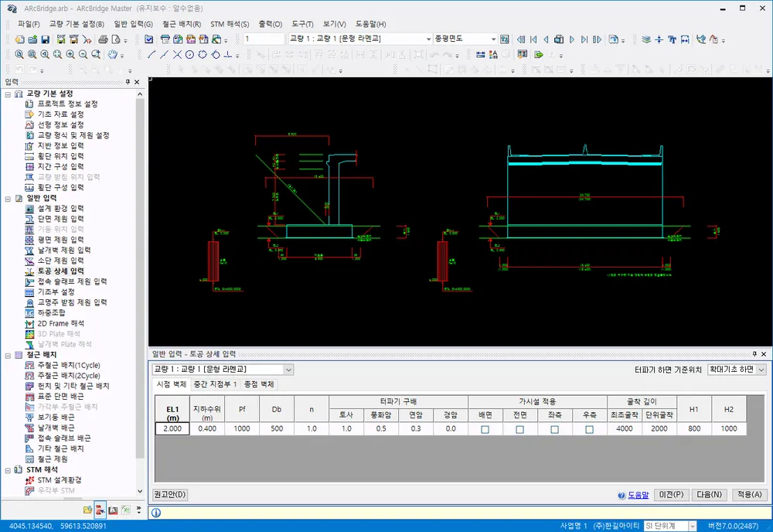Click the New file icon in toolbar
Image resolution: width=773 pixels, height=532 pixels.
pos(20,39)
